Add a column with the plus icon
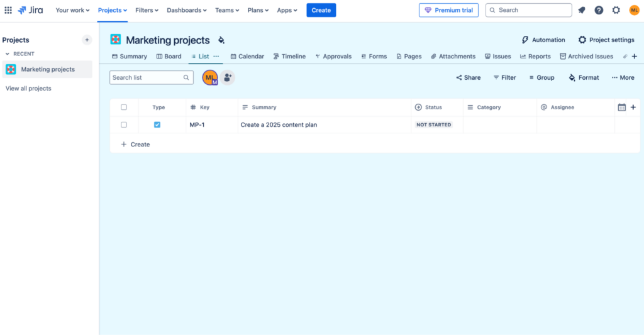Screen dimensions: 644x335 click(633, 107)
